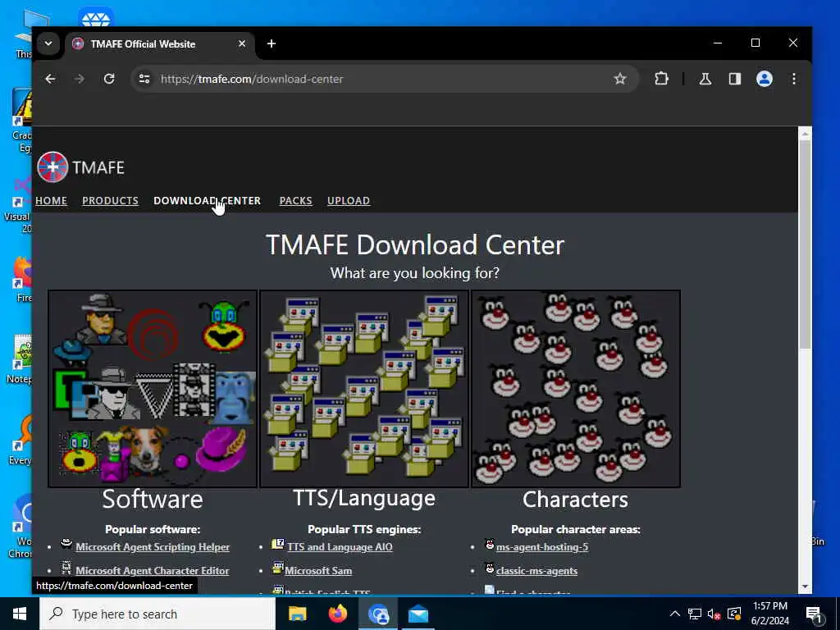This screenshot has width=840, height=630.
Task: Click the scrollbar down arrow
Action: click(805, 587)
